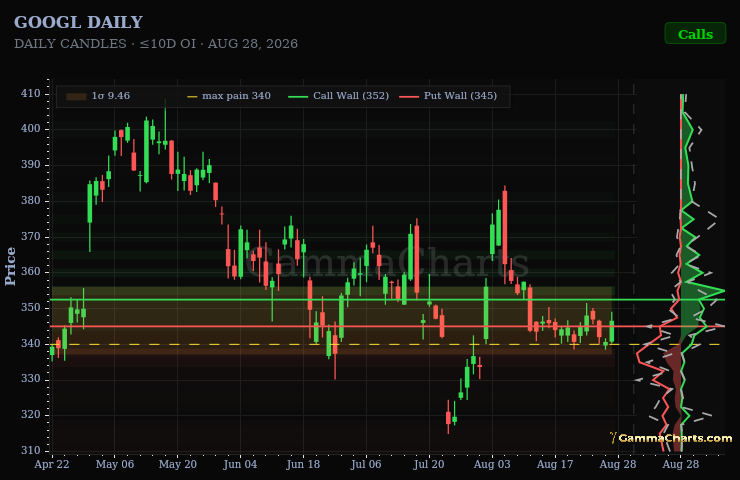Click the Apr 22 date axis label
This screenshot has width=740, height=480.
51,464
